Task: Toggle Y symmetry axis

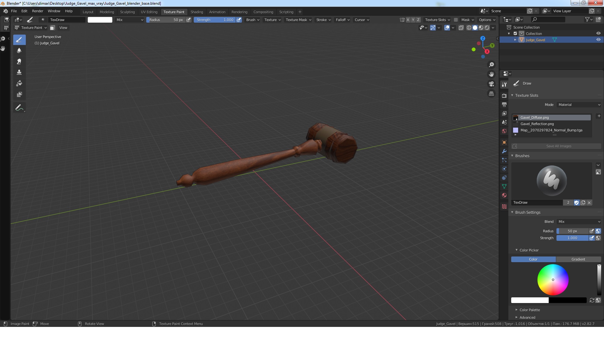Action: tap(413, 20)
